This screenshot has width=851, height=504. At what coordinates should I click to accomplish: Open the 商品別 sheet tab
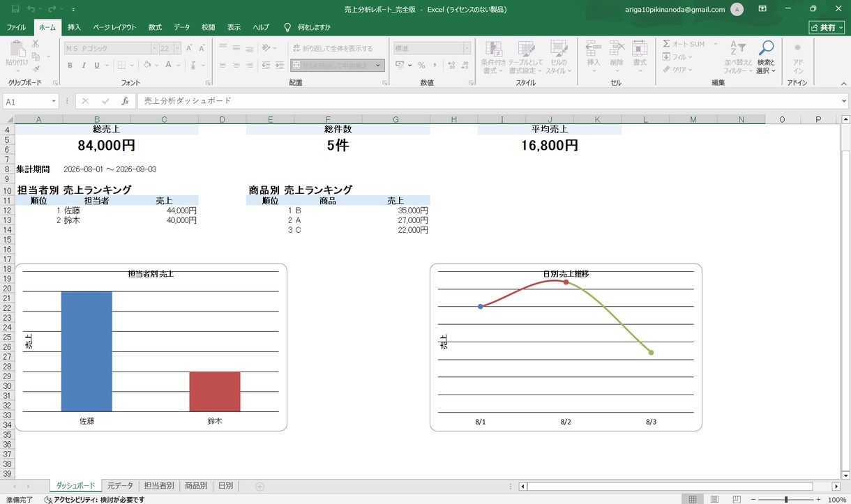(x=195, y=486)
